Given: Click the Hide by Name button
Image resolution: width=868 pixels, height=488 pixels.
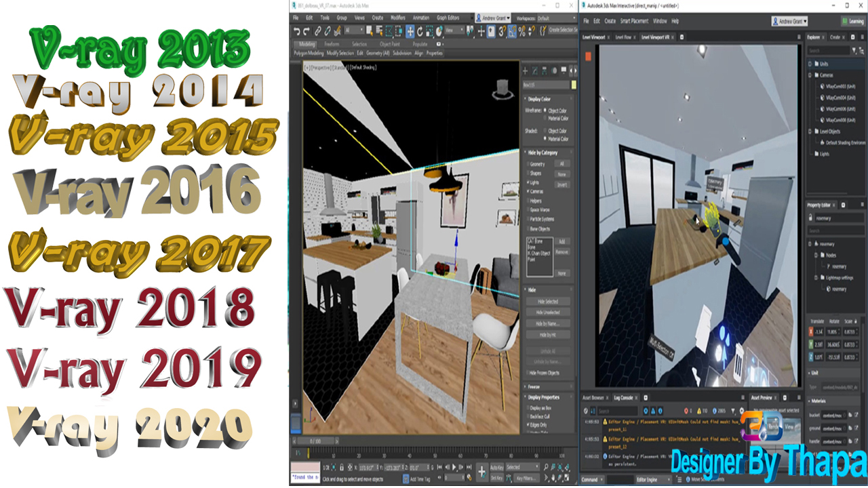Looking at the screenshot, I should [x=548, y=323].
